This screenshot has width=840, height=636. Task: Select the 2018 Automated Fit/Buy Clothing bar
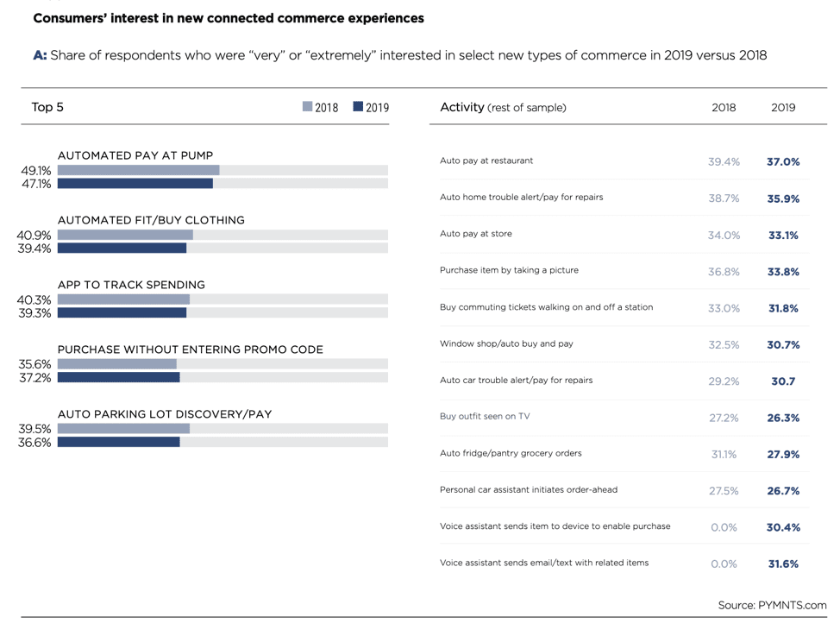[125, 235]
